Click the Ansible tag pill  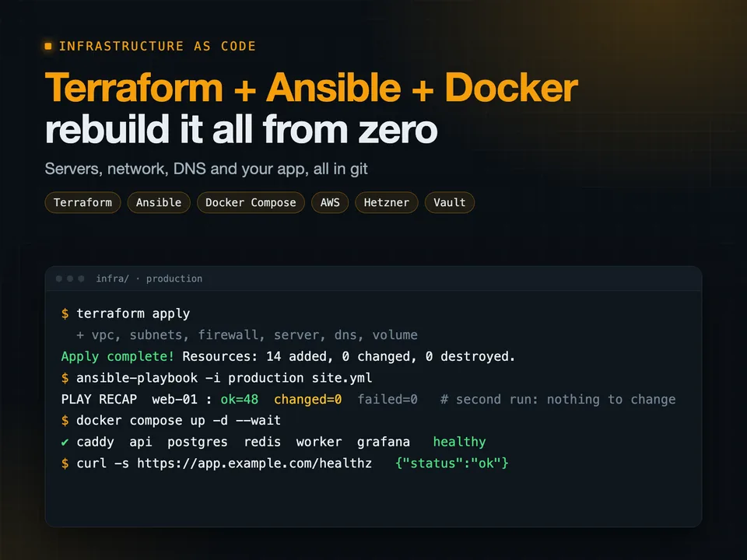click(159, 202)
